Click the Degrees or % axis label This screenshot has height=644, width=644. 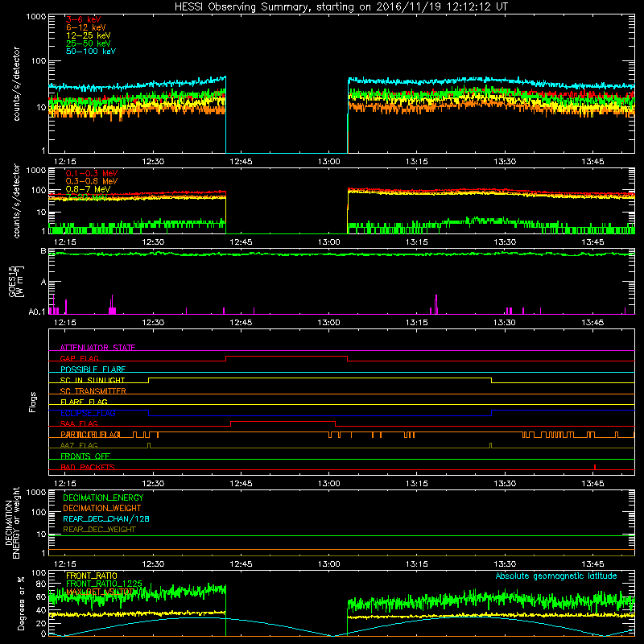click(x=21, y=603)
